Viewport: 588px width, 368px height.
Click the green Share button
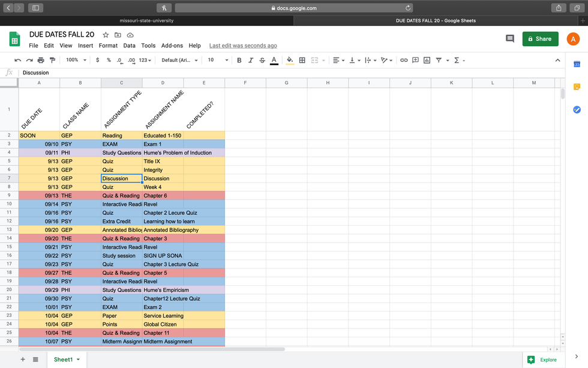pos(540,38)
